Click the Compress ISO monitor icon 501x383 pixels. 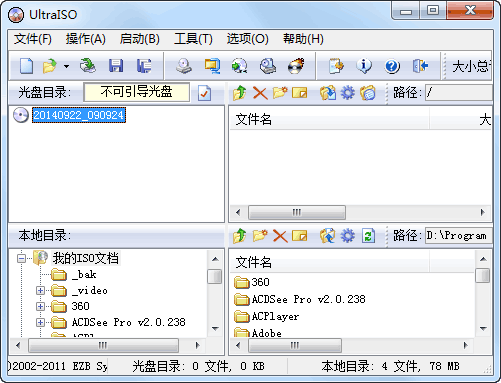pos(212,66)
